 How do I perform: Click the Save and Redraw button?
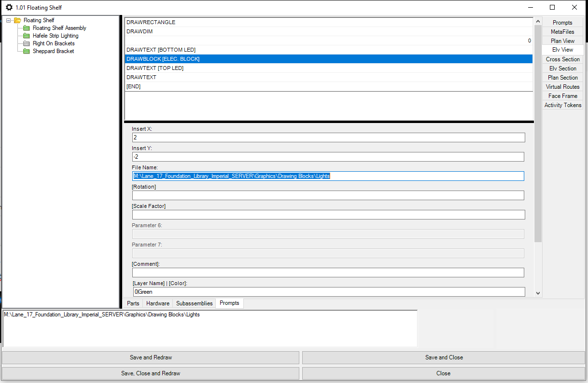click(x=151, y=357)
